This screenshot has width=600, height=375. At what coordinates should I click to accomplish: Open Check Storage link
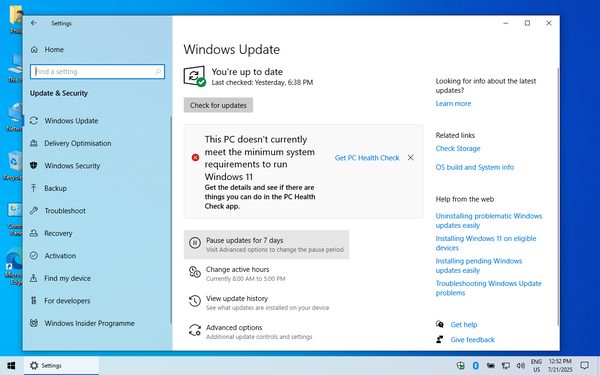point(458,148)
